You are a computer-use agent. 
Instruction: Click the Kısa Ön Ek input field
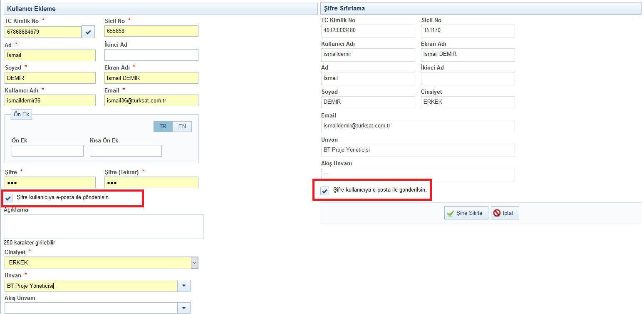[126, 151]
